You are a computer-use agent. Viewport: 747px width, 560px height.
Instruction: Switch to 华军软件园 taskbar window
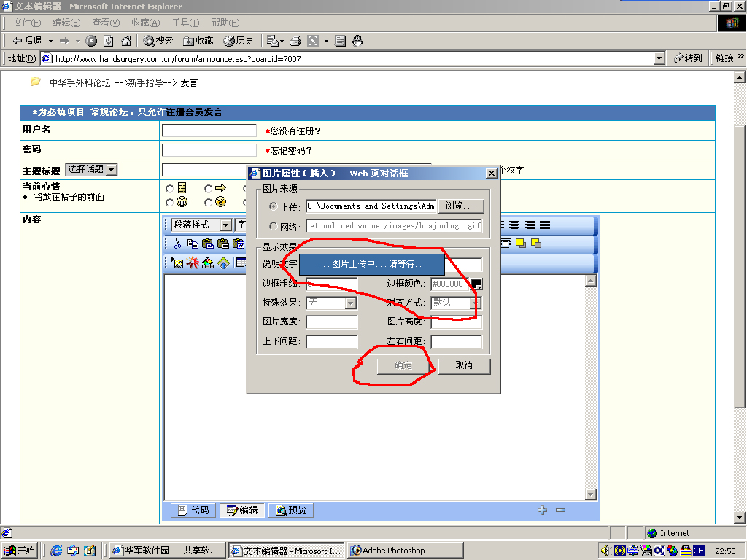[167, 551]
